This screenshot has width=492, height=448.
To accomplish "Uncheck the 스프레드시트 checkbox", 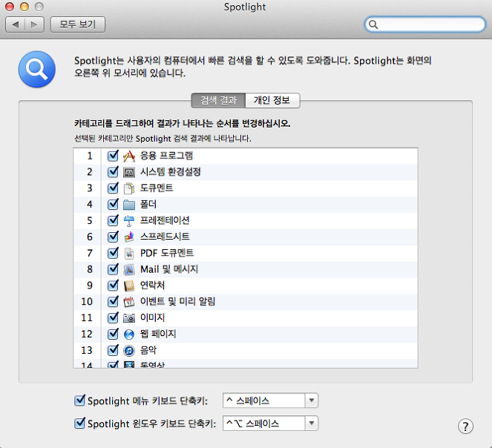I will 113,237.
